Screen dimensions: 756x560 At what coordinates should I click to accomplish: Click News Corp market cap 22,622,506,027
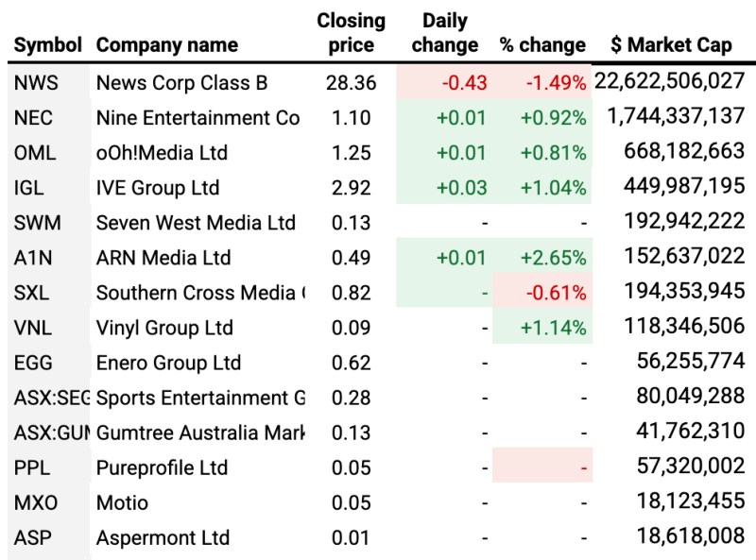tap(670, 83)
